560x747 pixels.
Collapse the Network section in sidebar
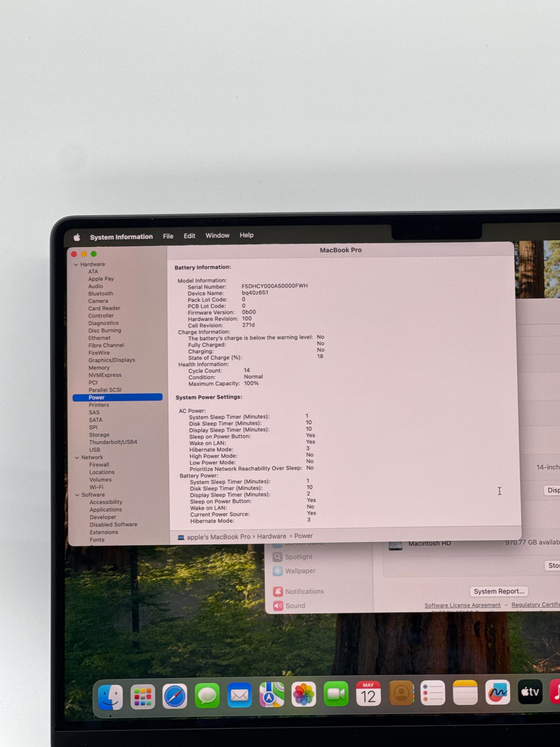coord(77,458)
